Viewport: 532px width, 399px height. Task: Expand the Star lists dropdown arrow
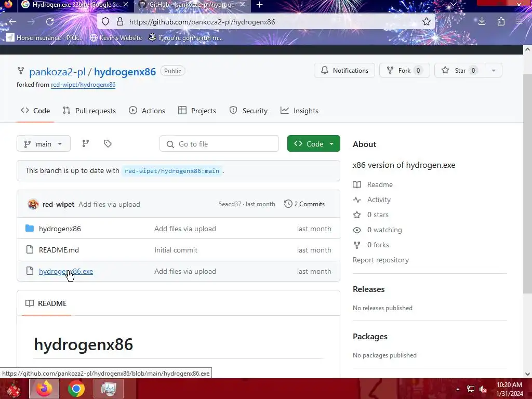[494, 70]
